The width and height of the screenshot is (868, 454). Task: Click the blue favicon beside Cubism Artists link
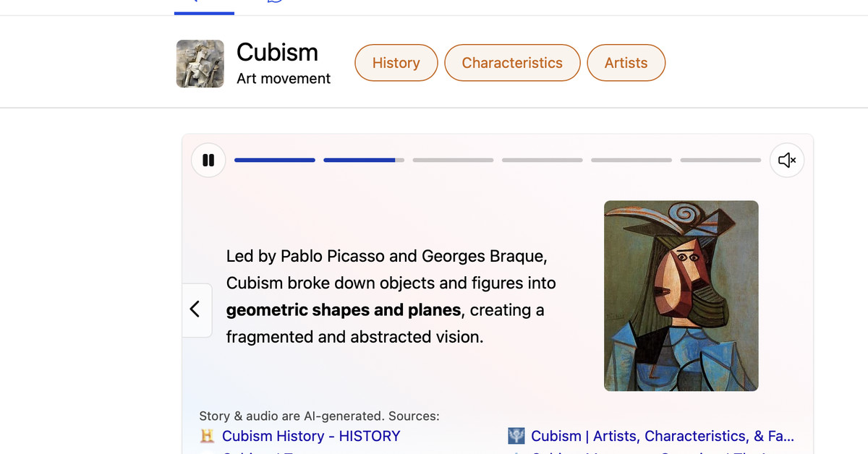tap(516, 436)
